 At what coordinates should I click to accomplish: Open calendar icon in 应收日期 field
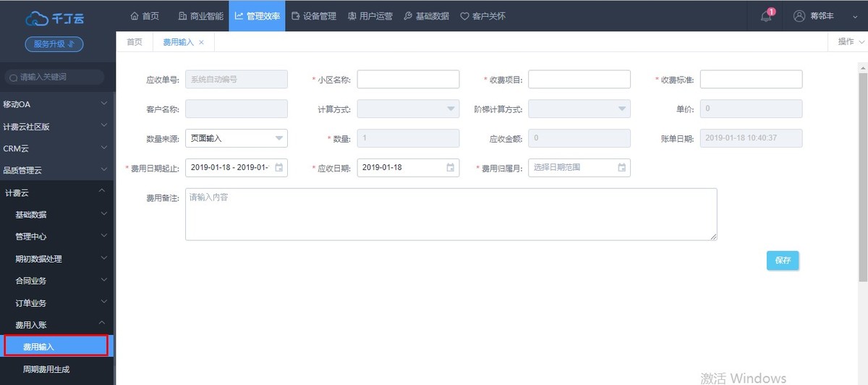[451, 167]
